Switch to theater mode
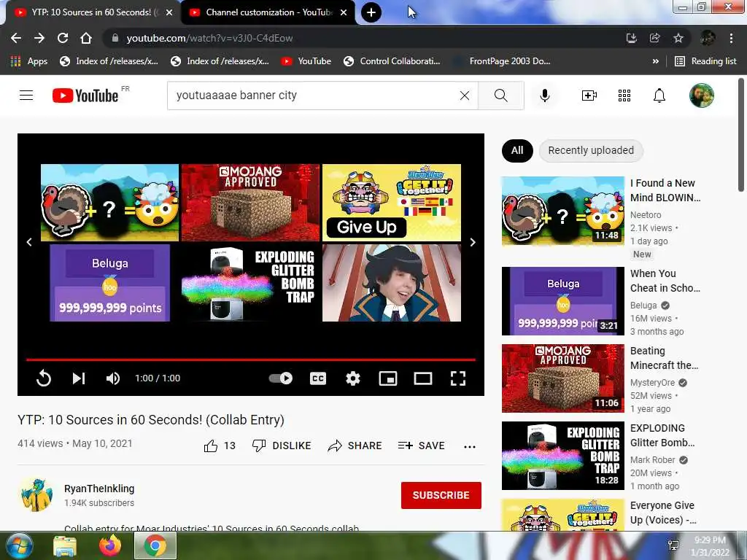The height and width of the screenshot is (560, 747). [x=422, y=378]
